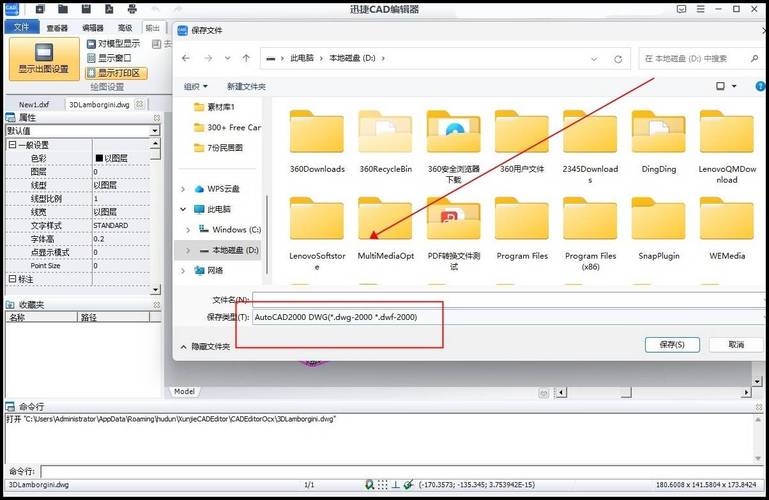Click 隐藏文件夹 to hide folders
Screen dimensions: 769x500
pyautogui.click(x=205, y=347)
